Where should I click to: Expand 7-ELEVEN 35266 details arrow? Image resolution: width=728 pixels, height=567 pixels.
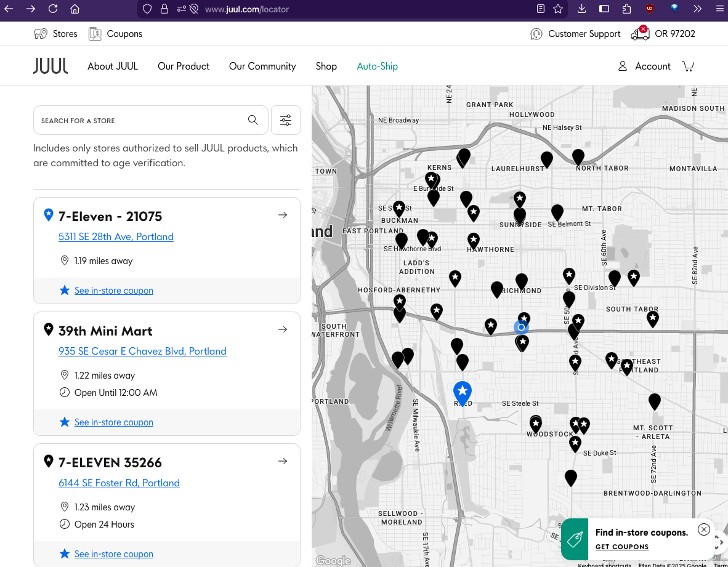(283, 461)
